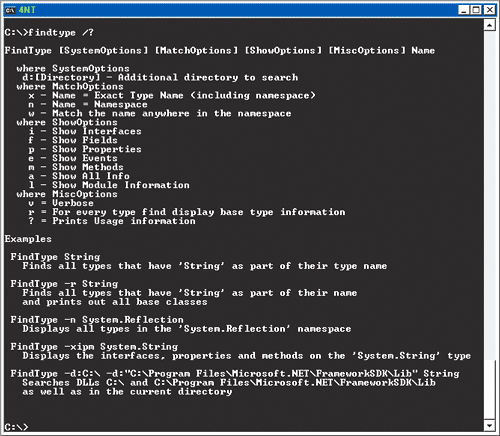Viewport: 500px width, 436px height.
Task: Click the scroll down arrow button
Action: coord(489,425)
